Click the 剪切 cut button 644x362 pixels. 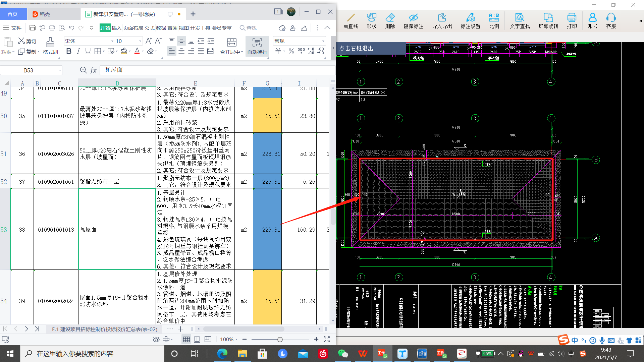(x=27, y=41)
